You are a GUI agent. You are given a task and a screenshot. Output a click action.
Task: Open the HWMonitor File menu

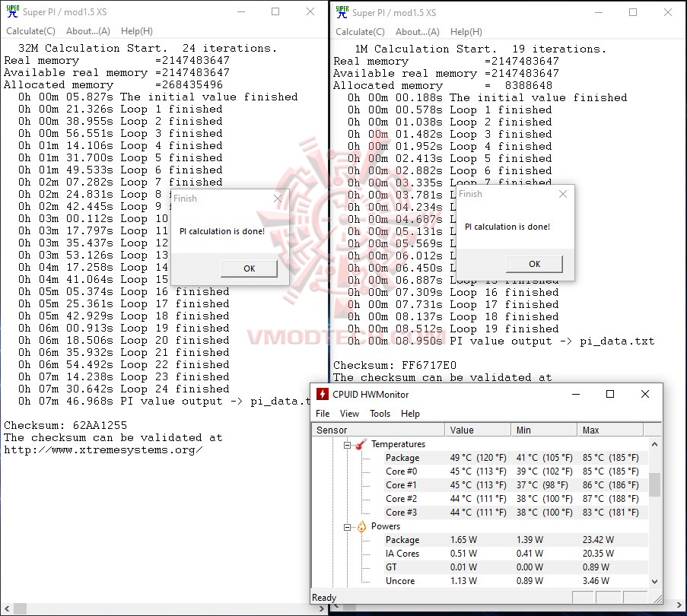tap(323, 414)
